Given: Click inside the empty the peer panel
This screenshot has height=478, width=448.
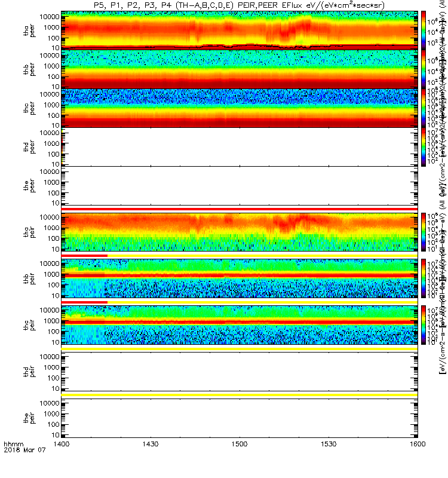Looking at the screenshot, I should point(240,185).
